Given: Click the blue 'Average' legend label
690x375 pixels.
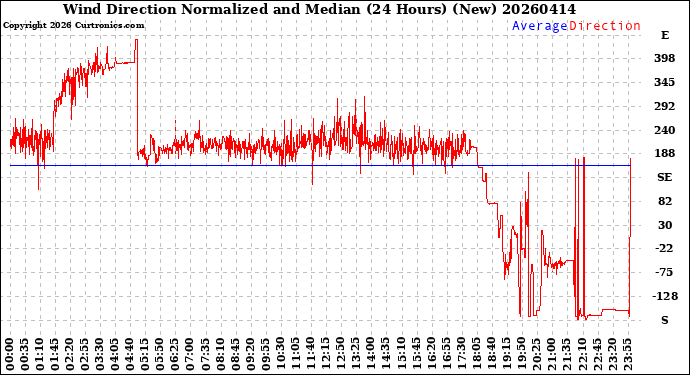Looking at the screenshot, I should (540, 26).
